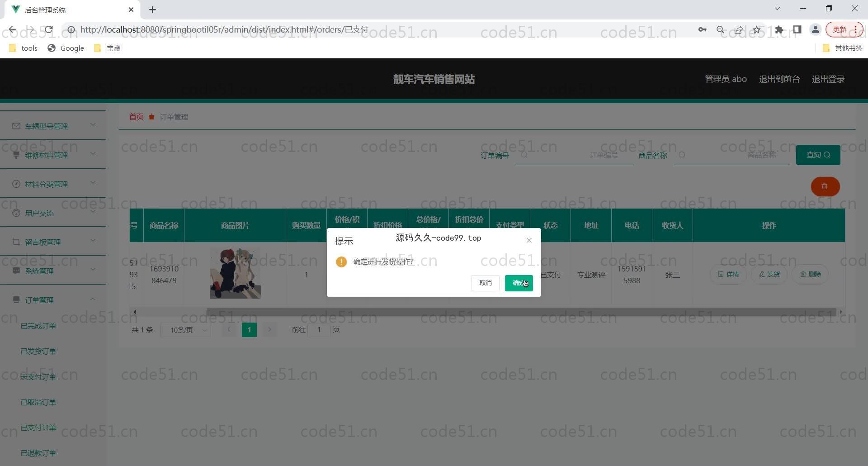Select page 1 in pagination
The width and height of the screenshot is (868, 466).
(249, 330)
